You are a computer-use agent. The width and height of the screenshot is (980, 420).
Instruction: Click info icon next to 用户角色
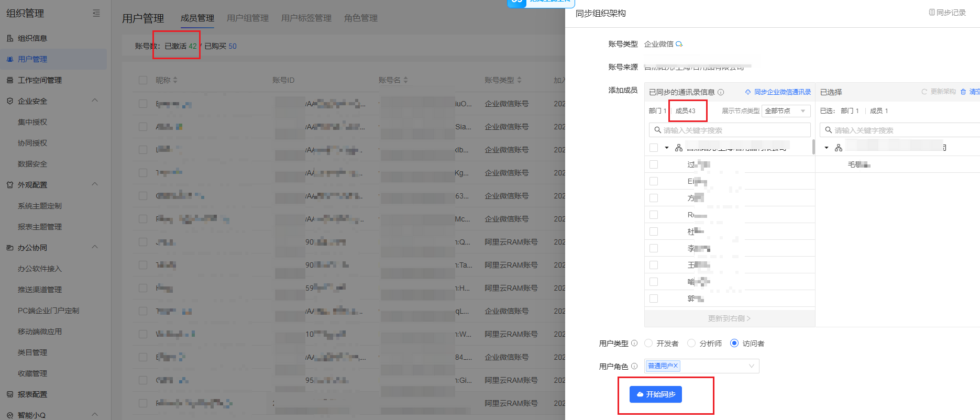point(634,367)
